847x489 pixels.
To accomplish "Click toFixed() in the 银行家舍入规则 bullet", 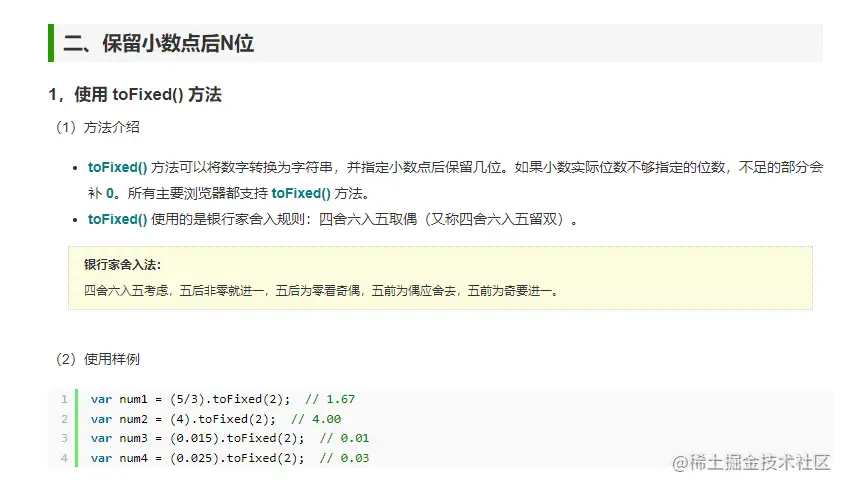I will coord(117,219).
